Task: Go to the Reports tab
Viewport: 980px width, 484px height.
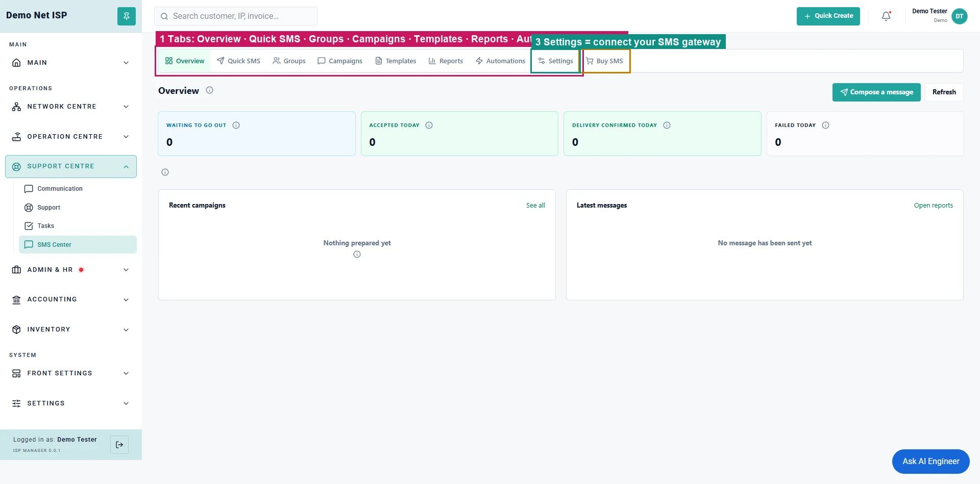Action: tap(446, 61)
